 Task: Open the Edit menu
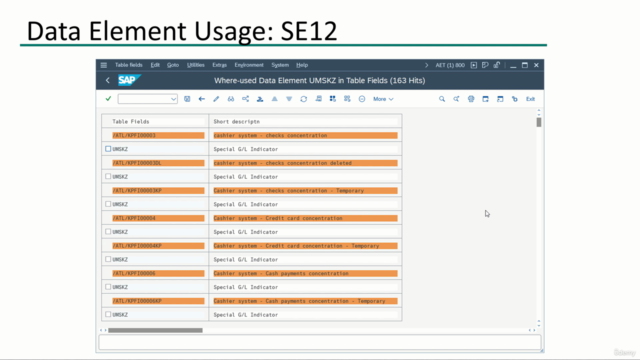click(155, 65)
